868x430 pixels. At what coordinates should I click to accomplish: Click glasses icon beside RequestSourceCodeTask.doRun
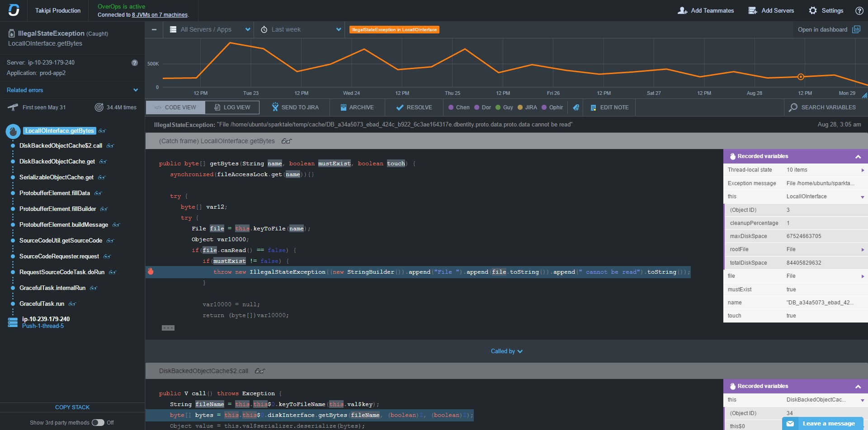(113, 272)
